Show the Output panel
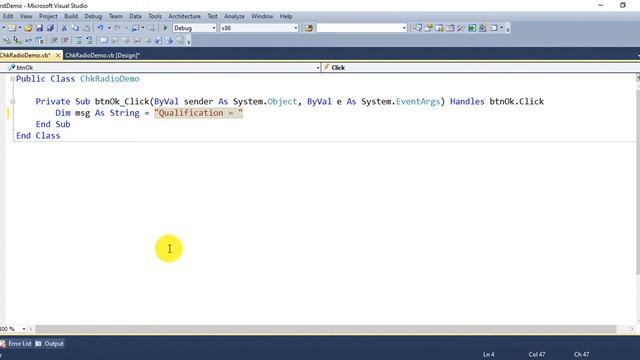 coord(50,344)
